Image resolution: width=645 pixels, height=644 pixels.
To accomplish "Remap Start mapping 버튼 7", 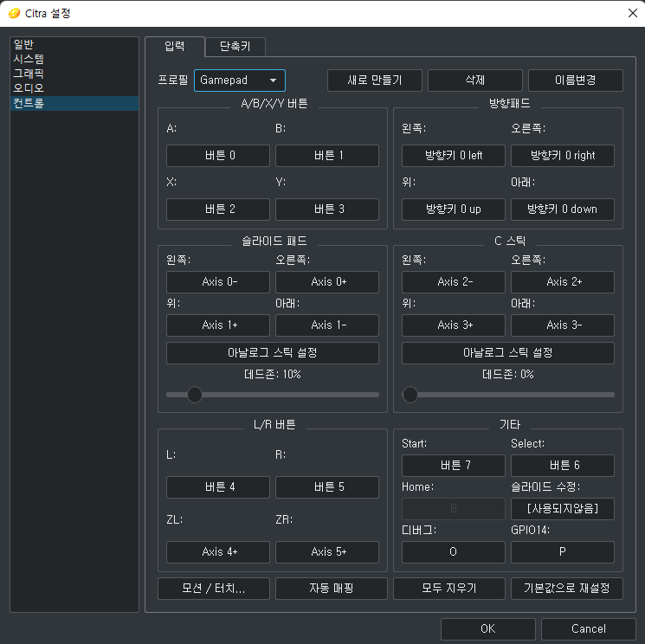I will (x=454, y=466).
